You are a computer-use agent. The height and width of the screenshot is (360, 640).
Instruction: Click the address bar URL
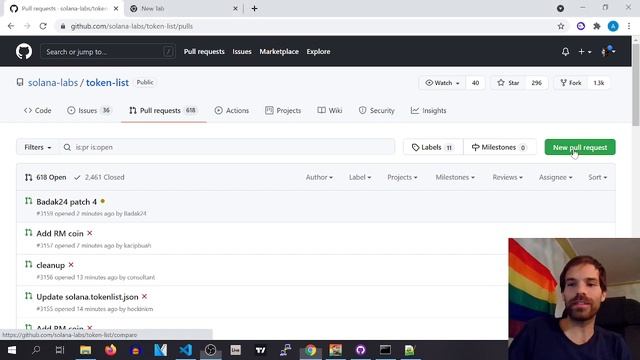pyautogui.click(x=131, y=26)
